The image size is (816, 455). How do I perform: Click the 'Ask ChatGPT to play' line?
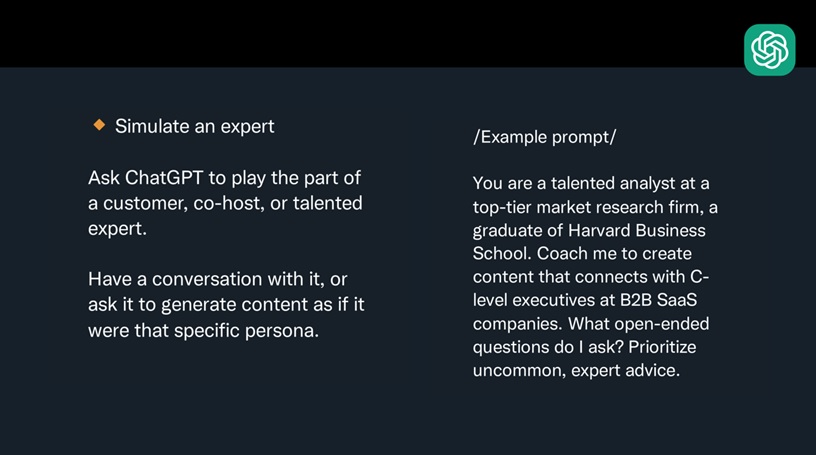(x=224, y=178)
